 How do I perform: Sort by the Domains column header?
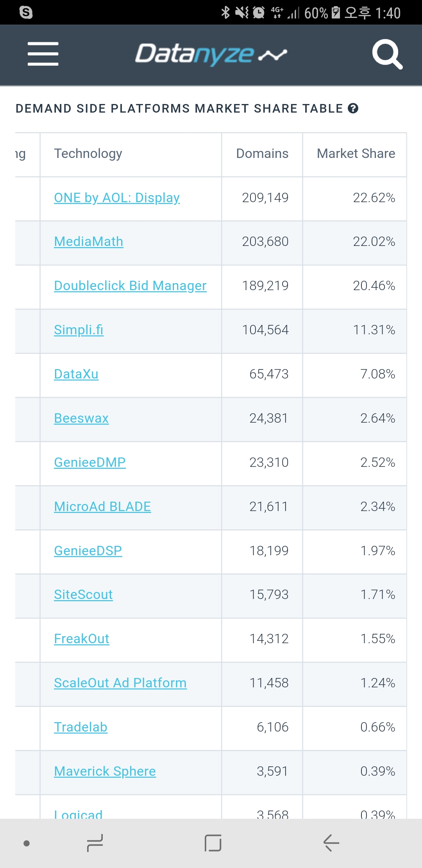(x=262, y=154)
